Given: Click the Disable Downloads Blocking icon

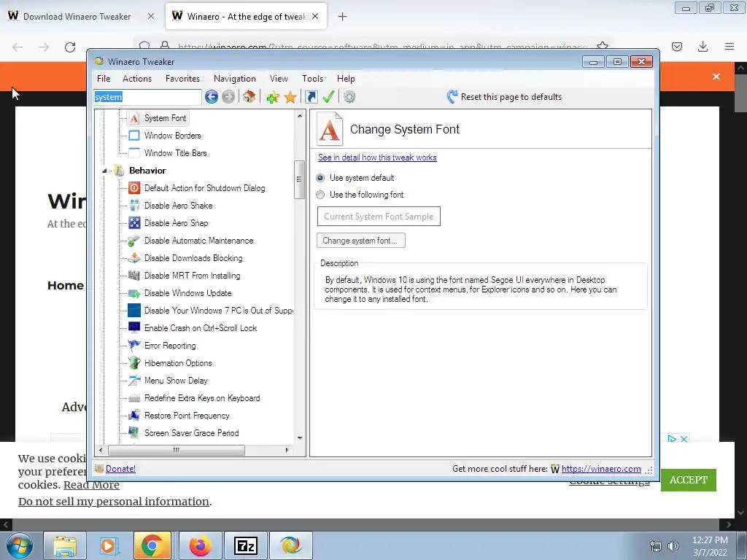Looking at the screenshot, I should pos(134,258).
